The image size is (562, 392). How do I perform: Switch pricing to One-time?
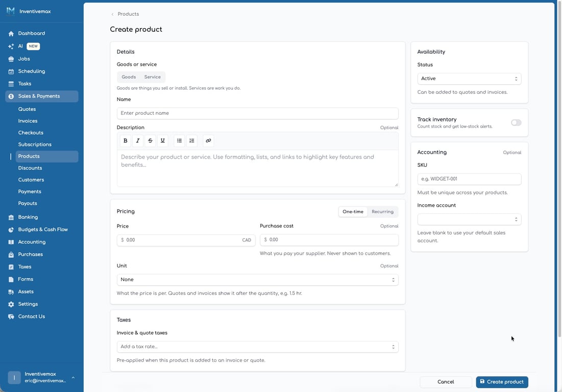click(353, 212)
